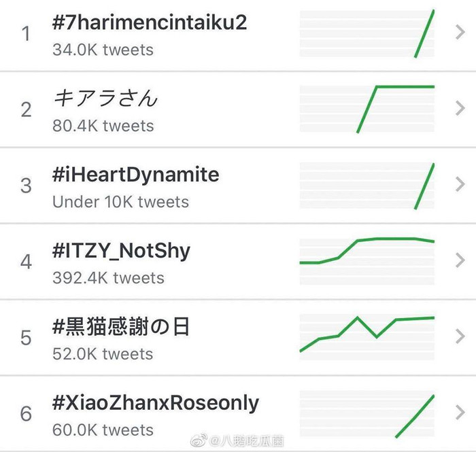The height and width of the screenshot is (452, 476).
Task: Click chevron arrow beside キアラさん
Action: click(x=460, y=108)
